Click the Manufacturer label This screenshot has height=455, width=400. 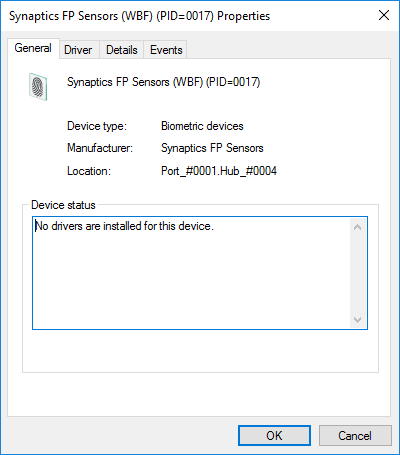tap(100, 148)
